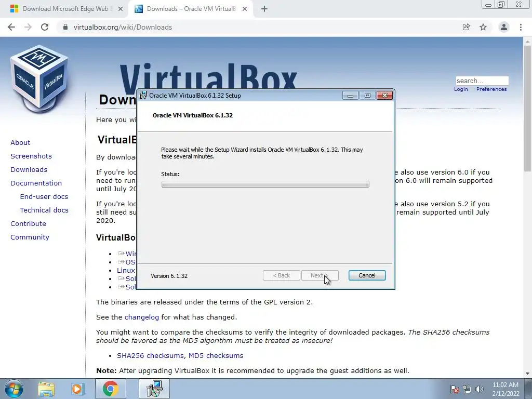Cancel the VirtualBox installation
532x399 pixels.
pos(367,275)
